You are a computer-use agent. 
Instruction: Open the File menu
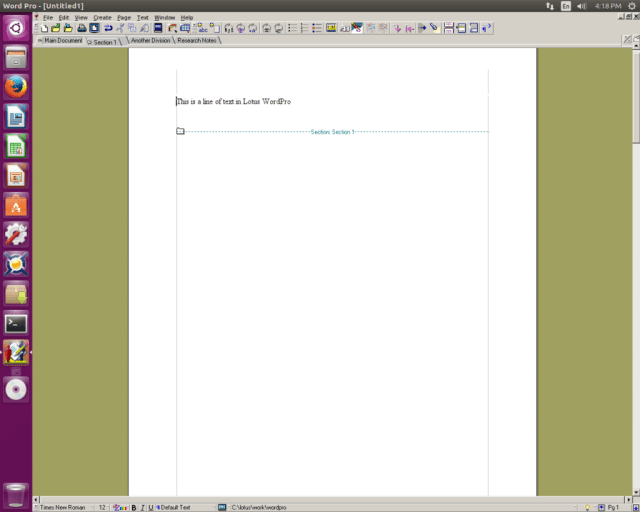click(x=48, y=18)
